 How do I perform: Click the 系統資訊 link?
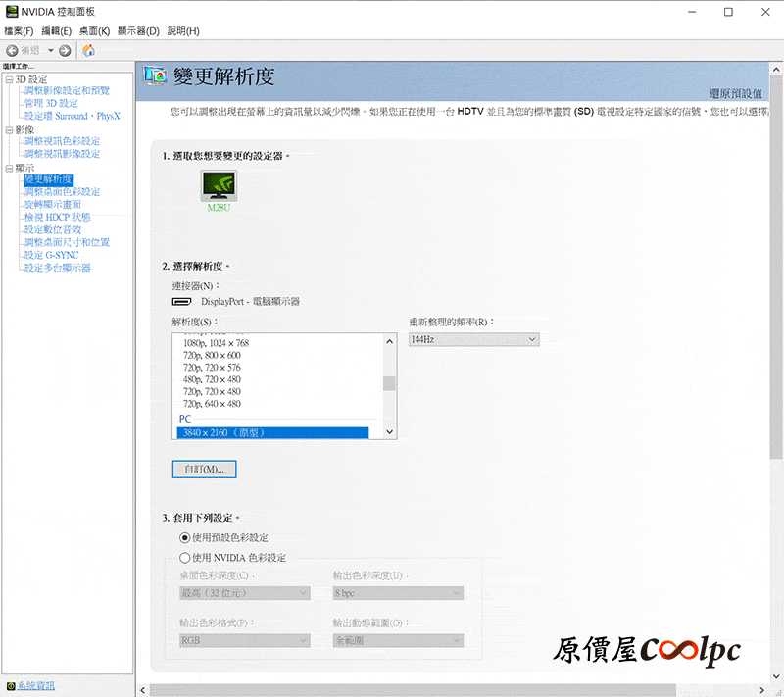[36, 686]
